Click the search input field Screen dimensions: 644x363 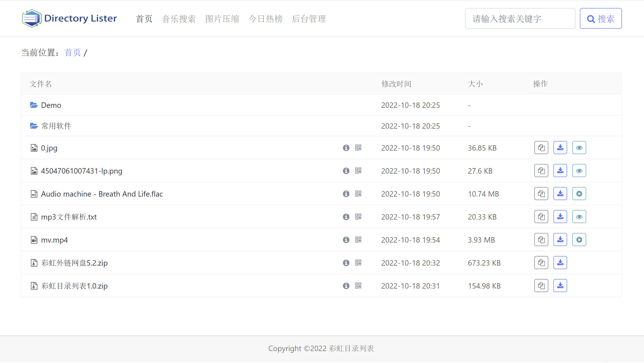pyautogui.click(x=520, y=18)
